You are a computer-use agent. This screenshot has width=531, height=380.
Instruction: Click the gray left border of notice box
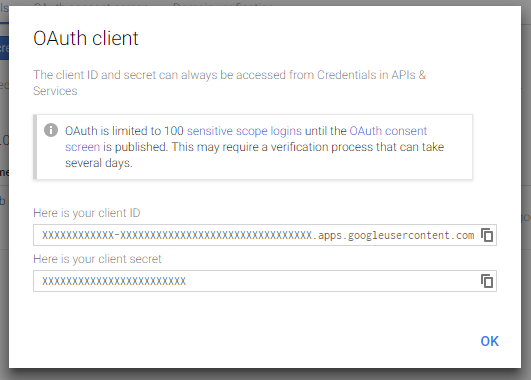[35, 147]
